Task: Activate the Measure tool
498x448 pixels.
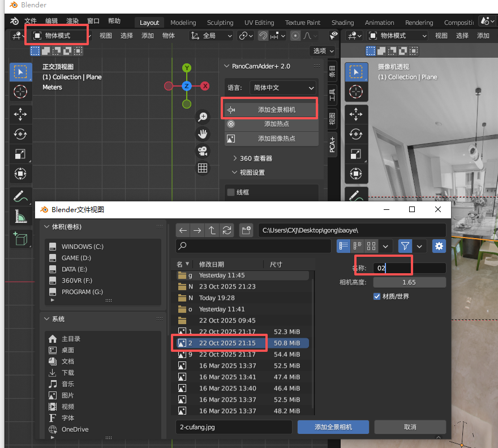Action: 21,217
